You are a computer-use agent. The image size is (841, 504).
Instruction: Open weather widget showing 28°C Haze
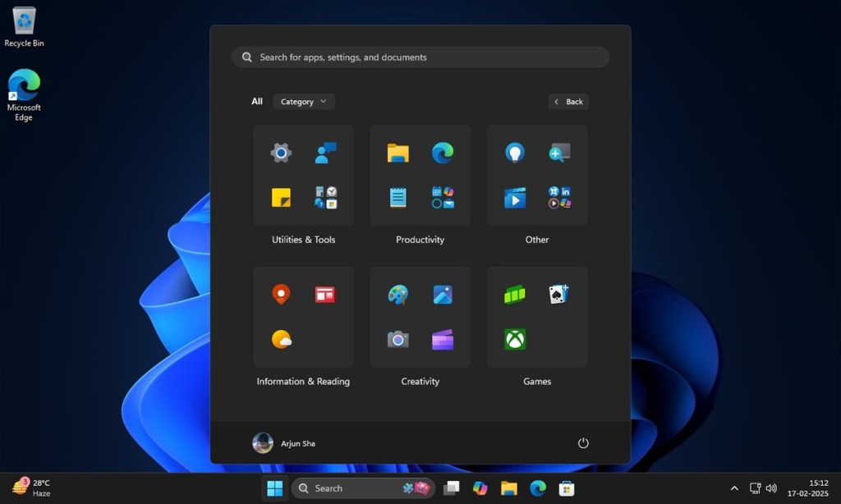click(31, 488)
